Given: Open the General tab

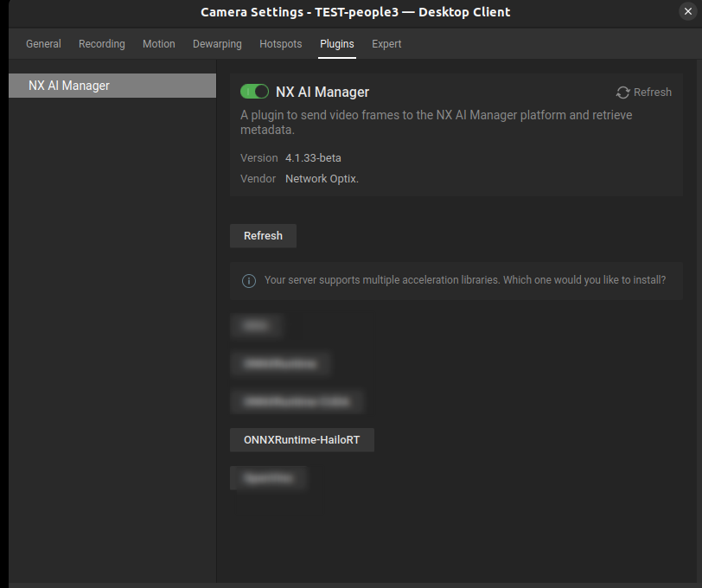Looking at the screenshot, I should tap(43, 44).
